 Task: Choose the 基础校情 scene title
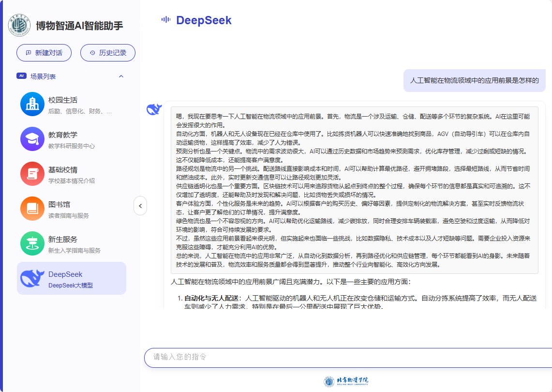tap(63, 170)
